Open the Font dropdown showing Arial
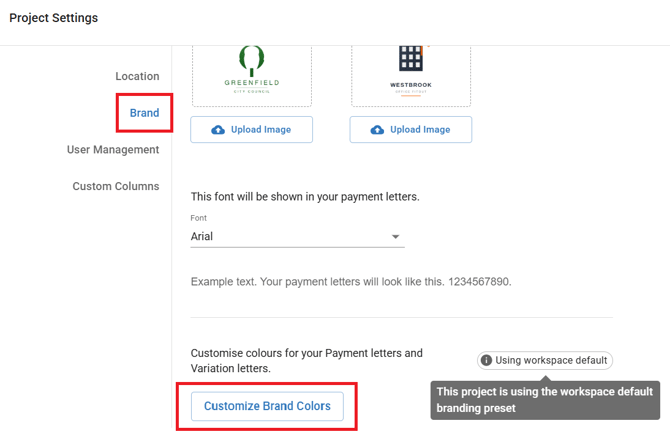 (297, 237)
